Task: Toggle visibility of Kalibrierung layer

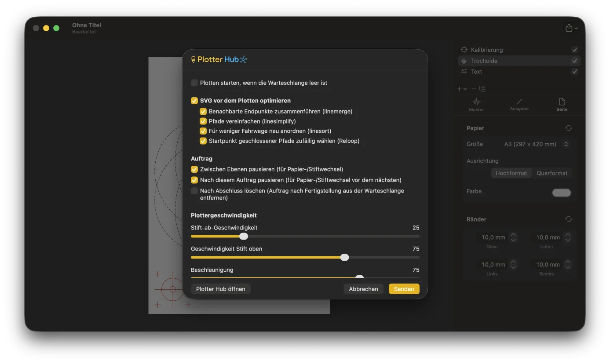Action: [575, 50]
